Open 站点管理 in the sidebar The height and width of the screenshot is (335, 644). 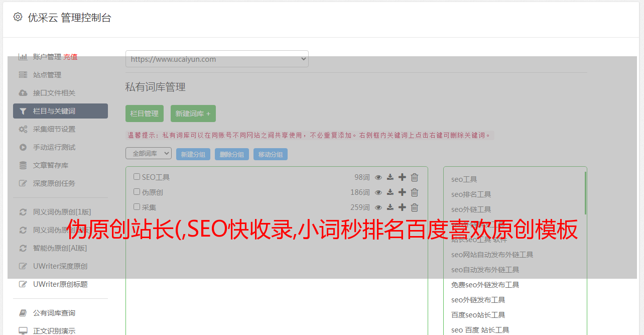[47, 75]
